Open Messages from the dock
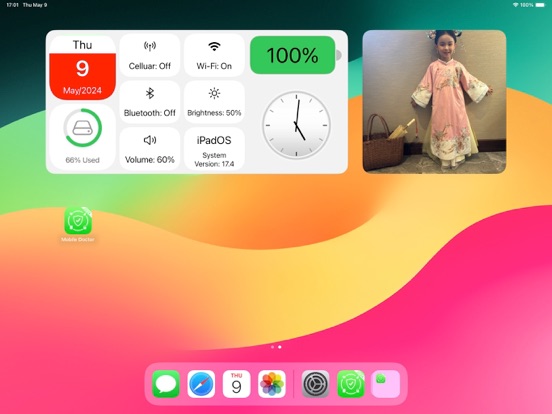The width and height of the screenshot is (552, 414). point(166,384)
